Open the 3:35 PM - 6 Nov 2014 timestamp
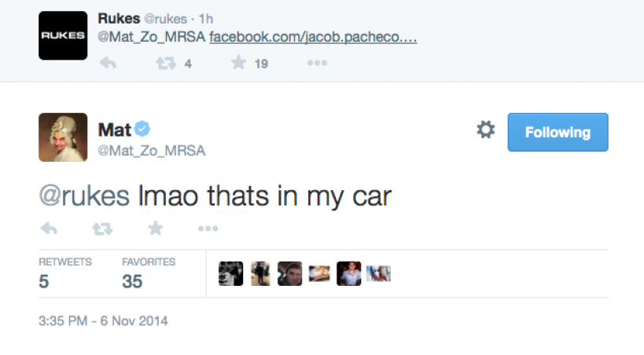This screenshot has width=644, height=355. (103, 320)
